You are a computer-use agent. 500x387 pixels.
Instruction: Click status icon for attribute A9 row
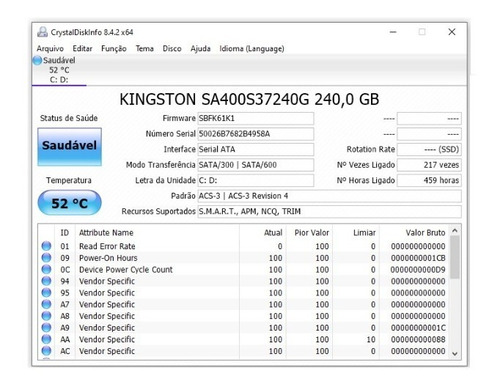[46, 328]
